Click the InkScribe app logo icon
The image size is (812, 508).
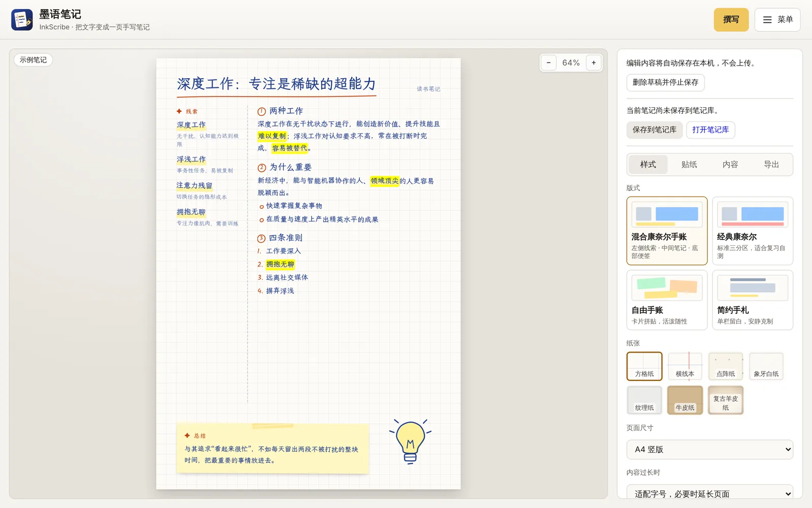pos(22,20)
